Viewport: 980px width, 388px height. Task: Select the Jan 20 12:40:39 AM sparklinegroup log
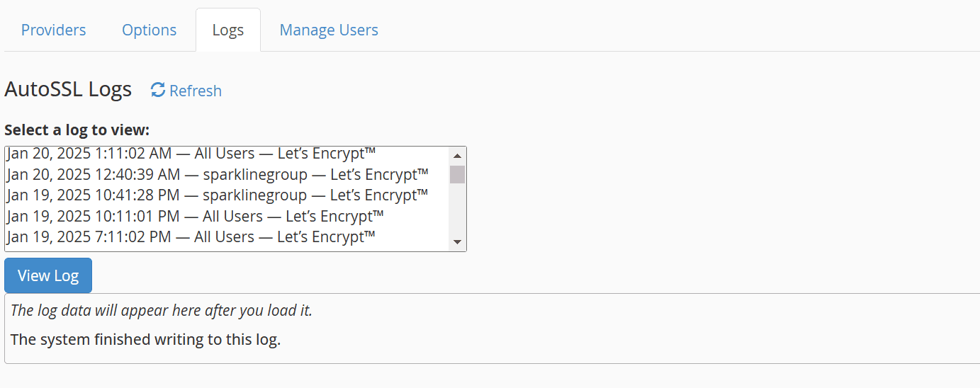227,174
